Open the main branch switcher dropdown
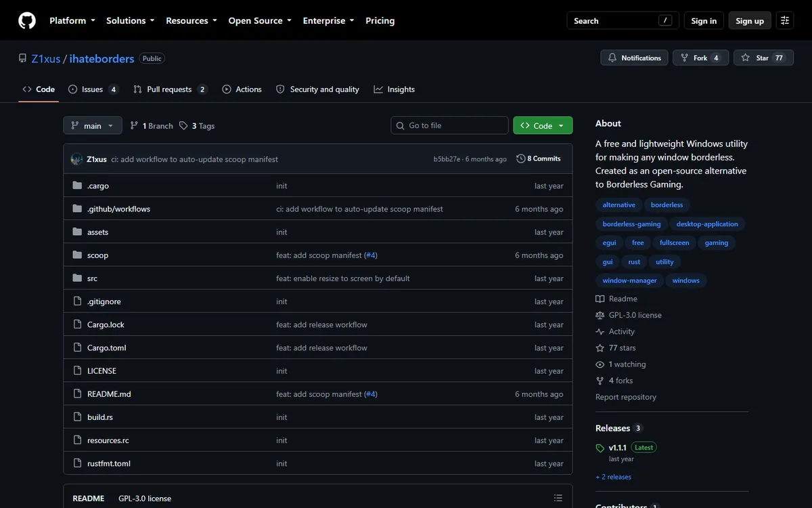 click(x=93, y=125)
